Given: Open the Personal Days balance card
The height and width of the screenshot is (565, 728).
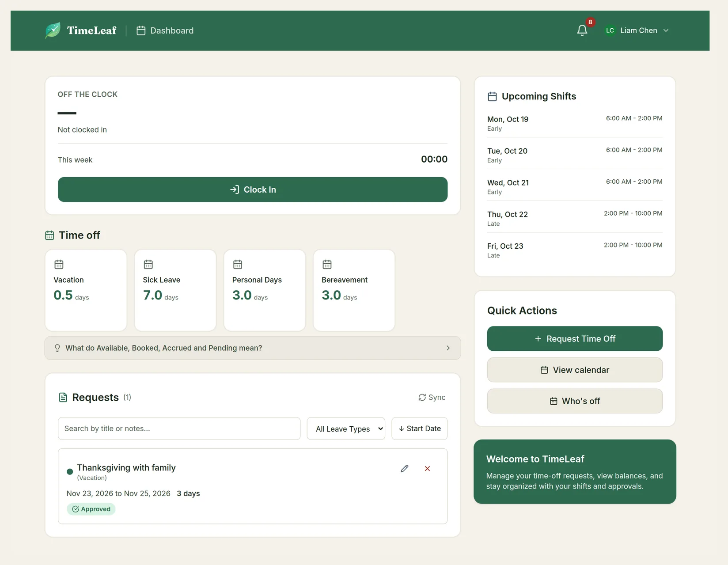Looking at the screenshot, I should (x=265, y=290).
